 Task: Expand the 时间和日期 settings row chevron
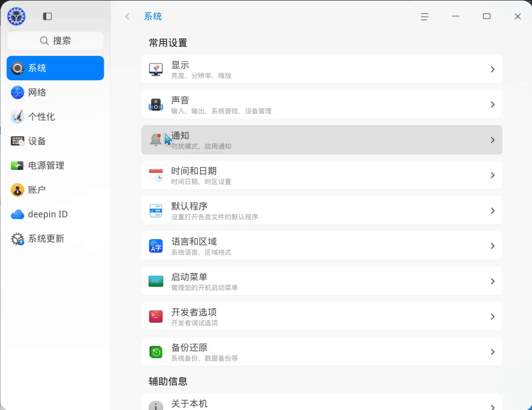(x=493, y=175)
